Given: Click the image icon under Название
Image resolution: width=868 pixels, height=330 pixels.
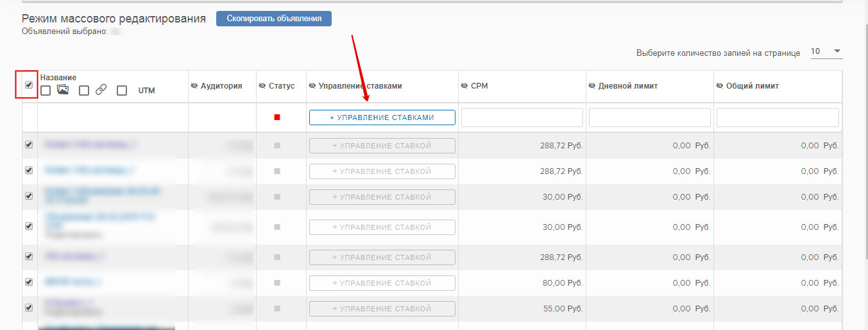Looking at the screenshot, I should click(x=62, y=91).
